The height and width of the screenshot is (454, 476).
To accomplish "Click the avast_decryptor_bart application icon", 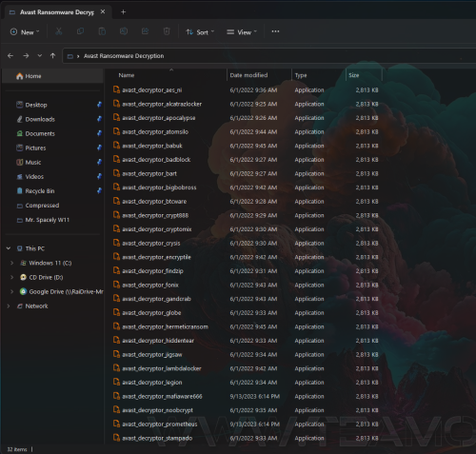I will [116, 173].
